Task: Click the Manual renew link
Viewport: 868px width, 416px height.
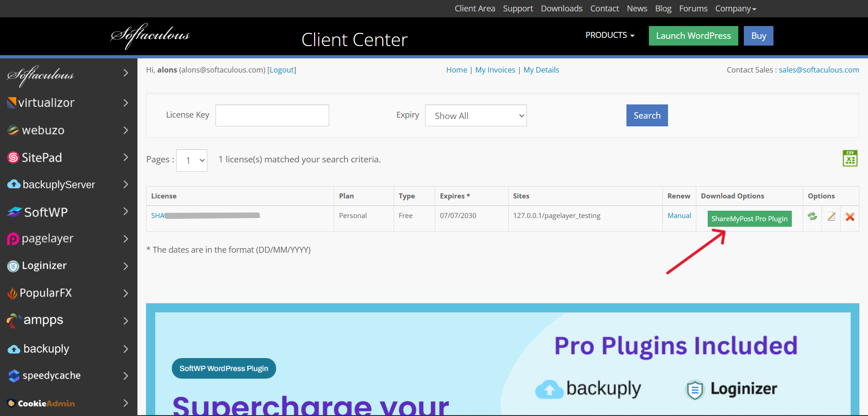Action: coord(679,215)
